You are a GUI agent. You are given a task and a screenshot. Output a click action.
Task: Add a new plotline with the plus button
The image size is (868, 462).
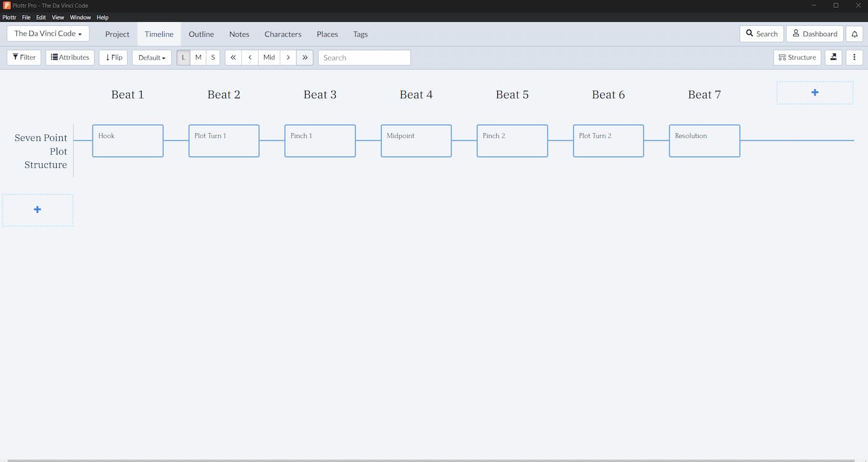[x=37, y=210]
